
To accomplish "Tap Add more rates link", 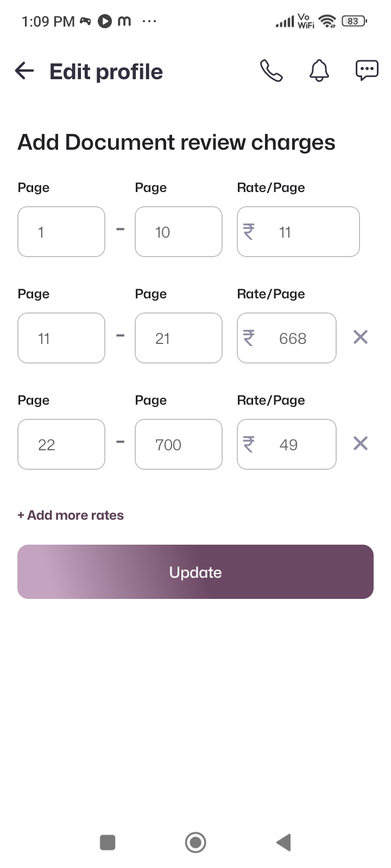I will (71, 515).
